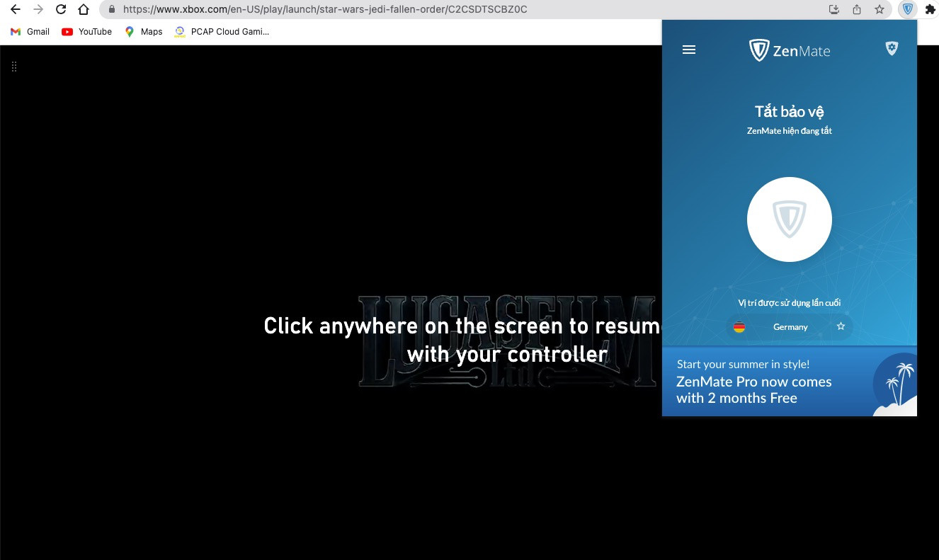939x560 pixels.
Task: Share this page icon
Action: tap(857, 9)
